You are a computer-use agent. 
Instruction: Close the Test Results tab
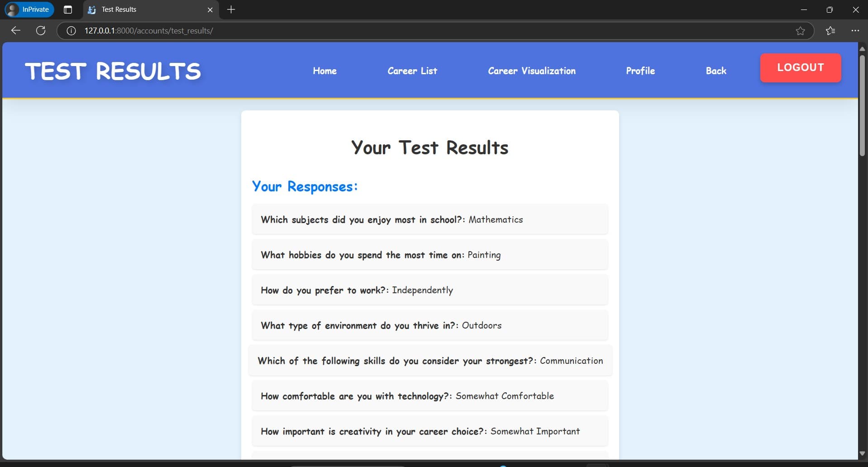(x=210, y=10)
